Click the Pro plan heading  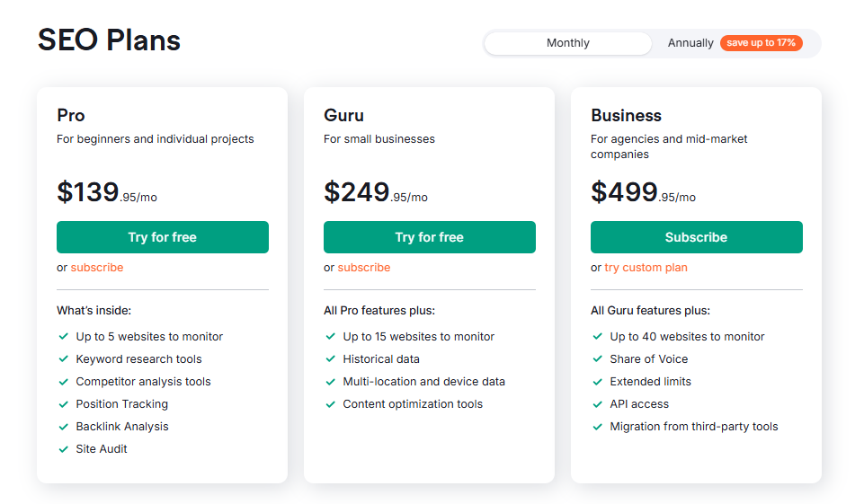click(x=71, y=116)
